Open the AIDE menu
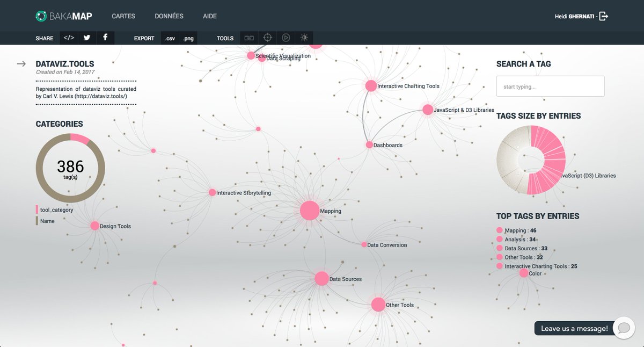 pyautogui.click(x=210, y=17)
